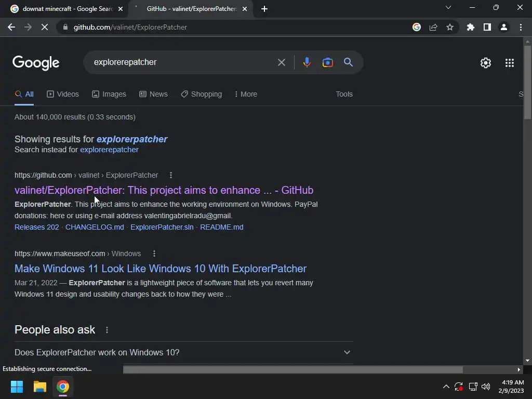Open options for the github.com result
This screenshot has height=399, width=532.
[x=170, y=175]
